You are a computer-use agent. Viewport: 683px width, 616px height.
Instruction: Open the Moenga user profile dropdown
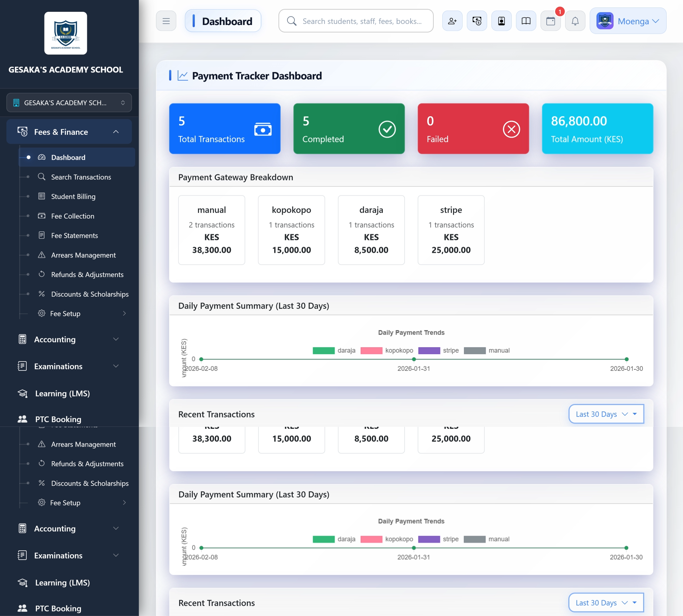click(628, 21)
